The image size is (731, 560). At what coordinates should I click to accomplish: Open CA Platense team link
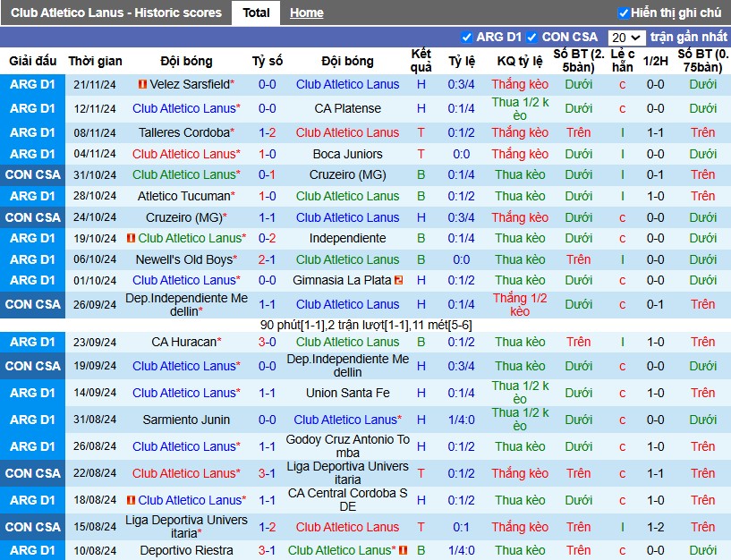click(347, 108)
